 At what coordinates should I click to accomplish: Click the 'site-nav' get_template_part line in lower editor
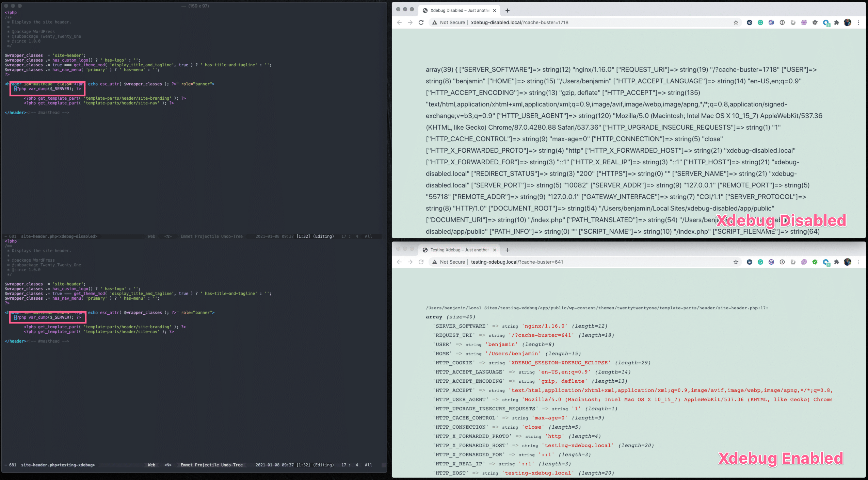tap(99, 332)
